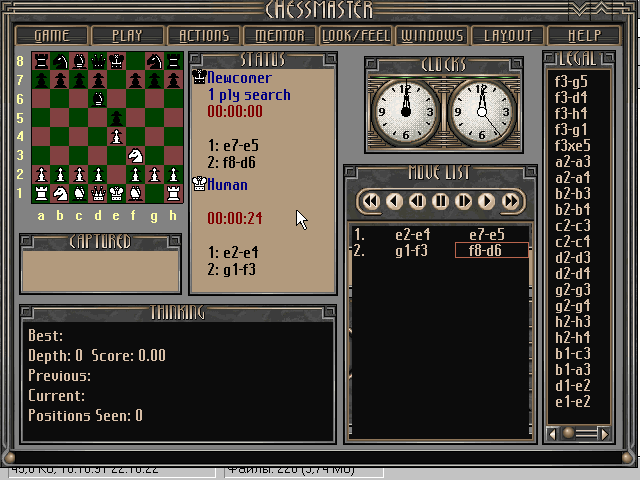Click the white king icon beside Human
640x480 pixels.
[x=199, y=184]
